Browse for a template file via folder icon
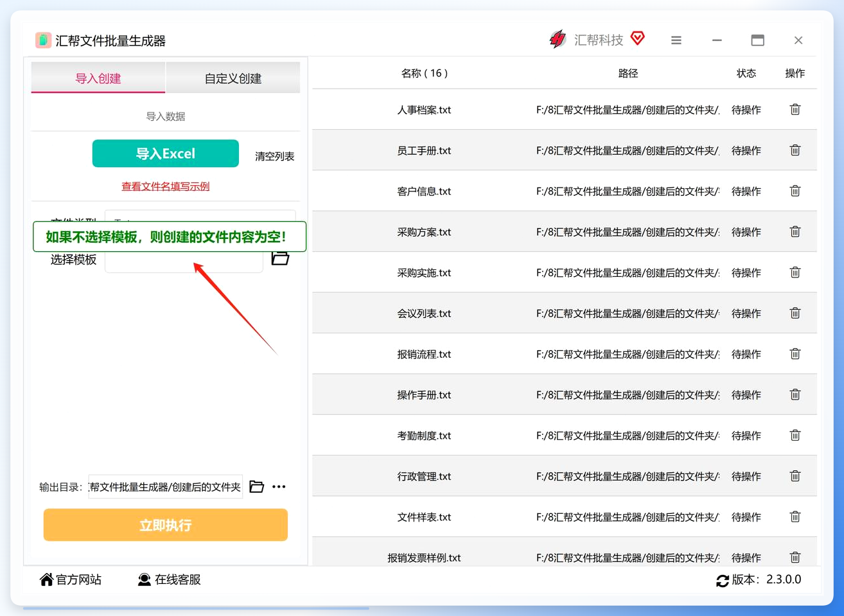This screenshot has height=616, width=844. coord(280,258)
